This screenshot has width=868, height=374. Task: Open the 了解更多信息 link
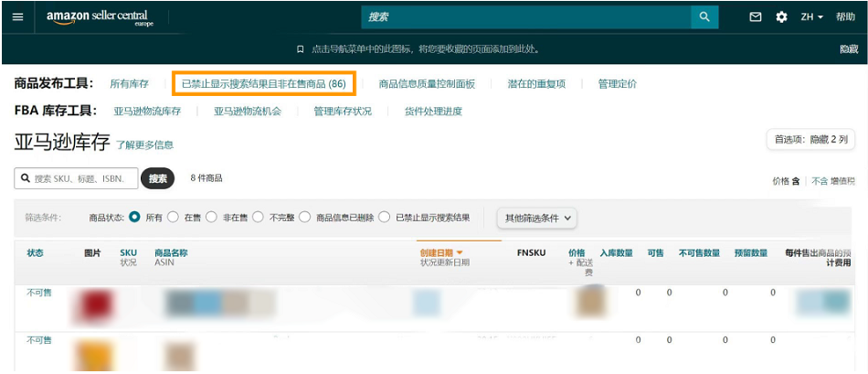[144, 144]
